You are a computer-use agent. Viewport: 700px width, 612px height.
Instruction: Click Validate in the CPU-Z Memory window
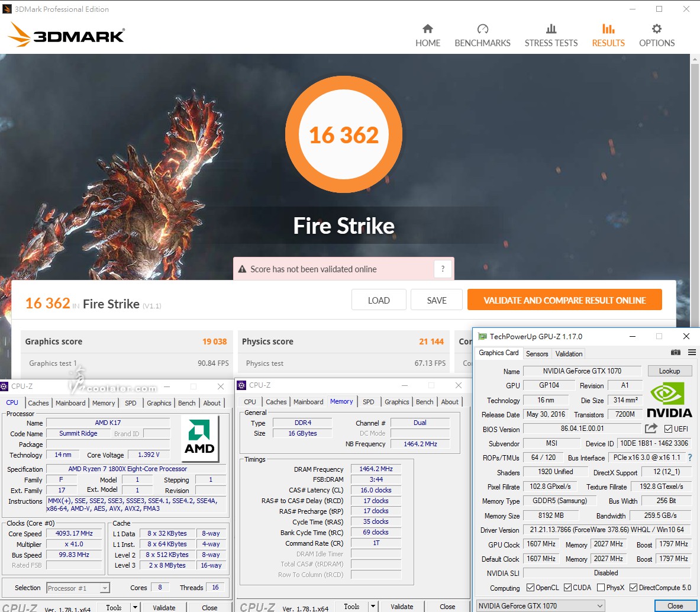point(402,607)
